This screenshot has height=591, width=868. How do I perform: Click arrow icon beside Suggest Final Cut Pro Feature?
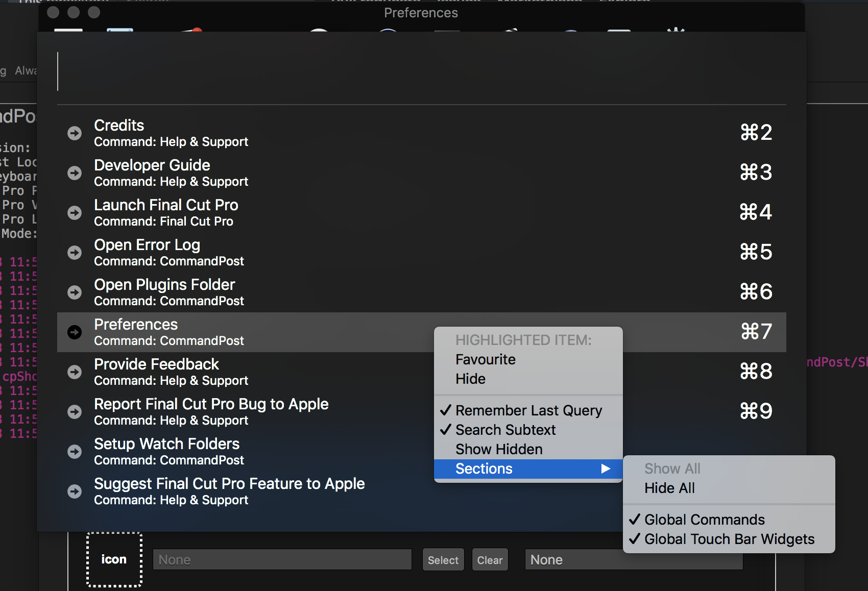[x=75, y=491]
